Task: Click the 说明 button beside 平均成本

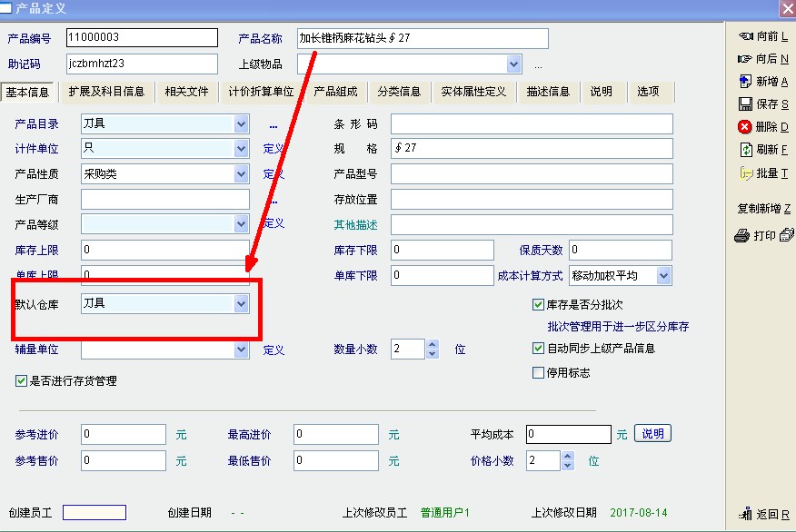Action: [652, 434]
